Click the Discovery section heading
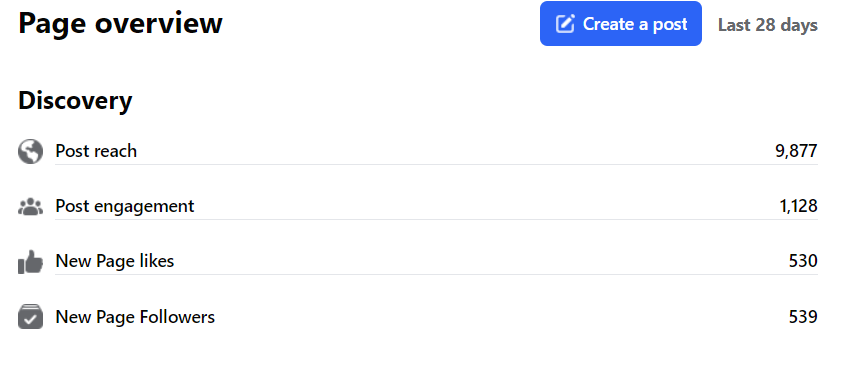Image resolution: width=841 pixels, height=366 pixels. tap(75, 100)
